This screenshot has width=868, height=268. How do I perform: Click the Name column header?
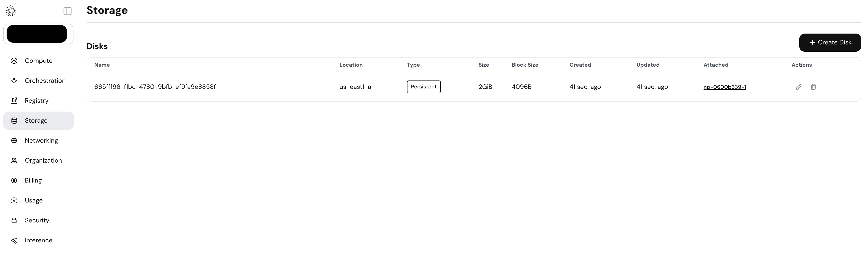coord(102,65)
